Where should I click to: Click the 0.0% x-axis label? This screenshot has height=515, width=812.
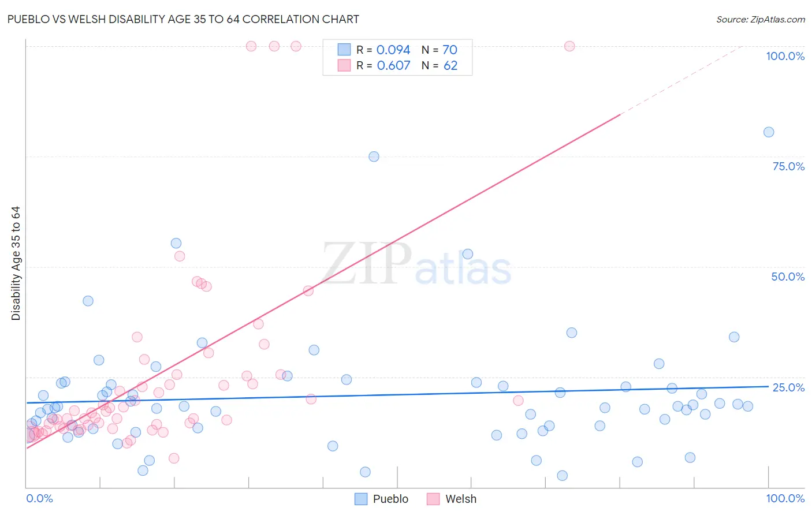click(x=39, y=498)
